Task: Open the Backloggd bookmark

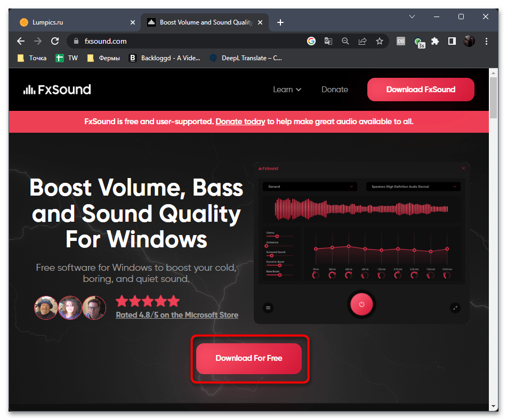Action: 165,58
